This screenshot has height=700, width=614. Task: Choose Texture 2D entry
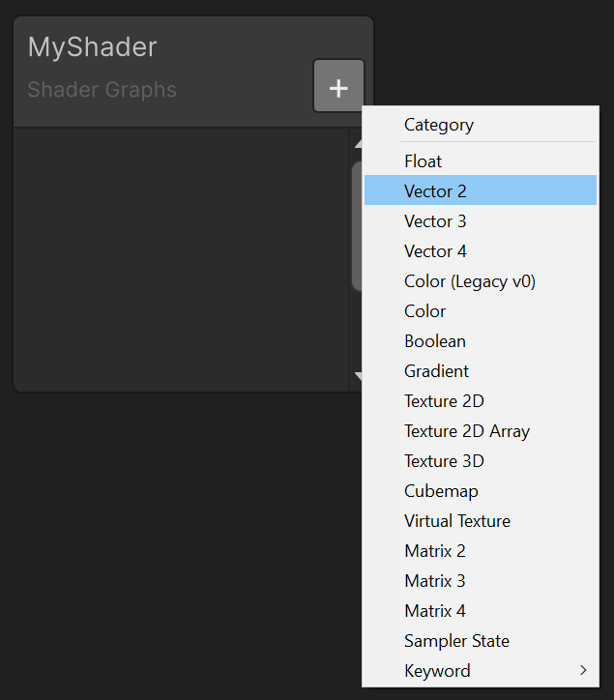tap(444, 401)
